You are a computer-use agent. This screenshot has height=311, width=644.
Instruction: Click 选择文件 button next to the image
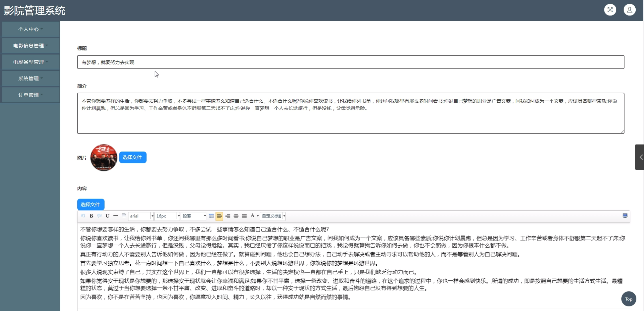coord(132,157)
